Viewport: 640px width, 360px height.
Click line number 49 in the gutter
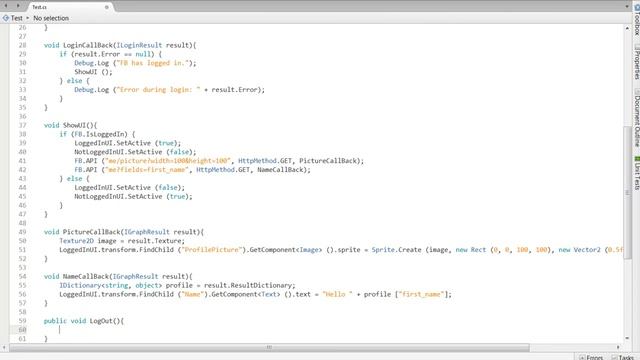coord(22,232)
